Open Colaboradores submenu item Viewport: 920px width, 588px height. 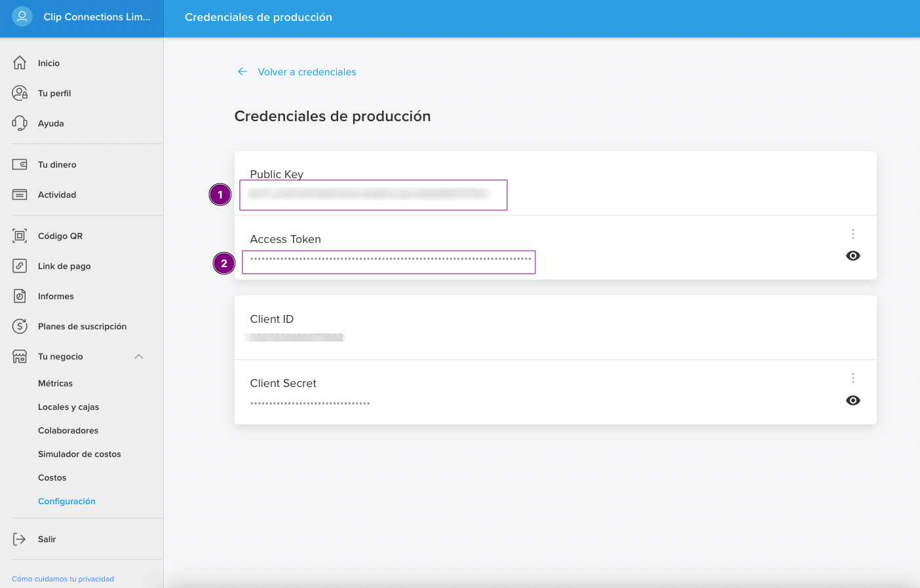point(68,430)
